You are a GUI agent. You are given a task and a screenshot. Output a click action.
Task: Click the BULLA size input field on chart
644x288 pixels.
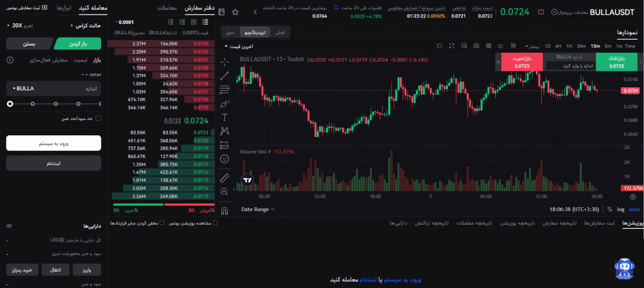[569, 66]
